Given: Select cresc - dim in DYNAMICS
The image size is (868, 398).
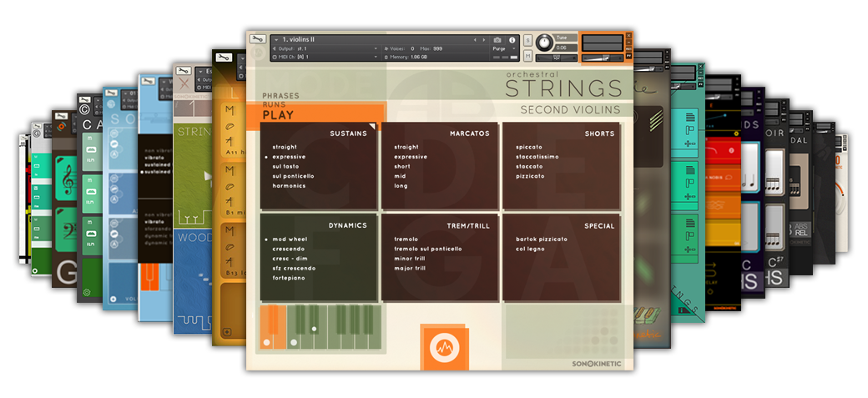Looking at the screenshot, I should click(290, 259).
